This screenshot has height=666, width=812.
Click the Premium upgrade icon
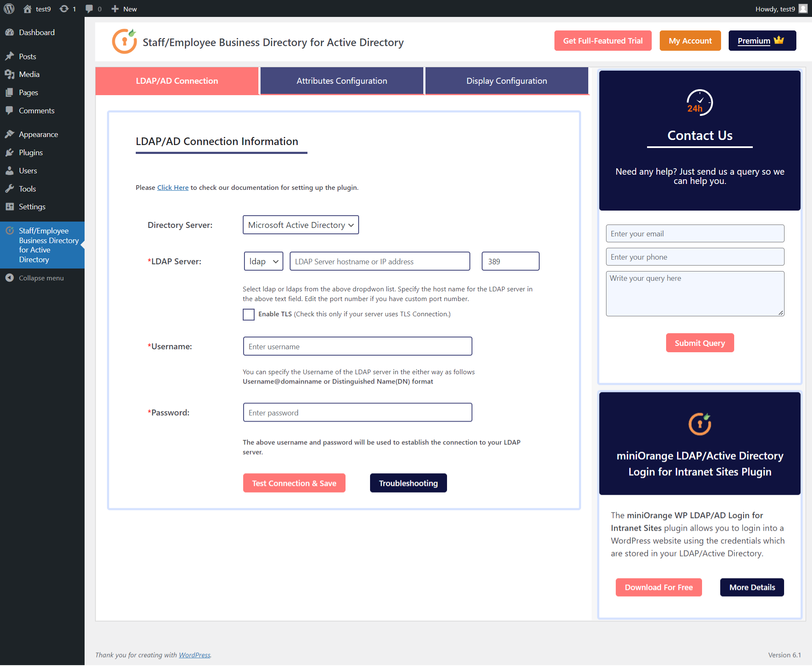(x=779, y=41)
